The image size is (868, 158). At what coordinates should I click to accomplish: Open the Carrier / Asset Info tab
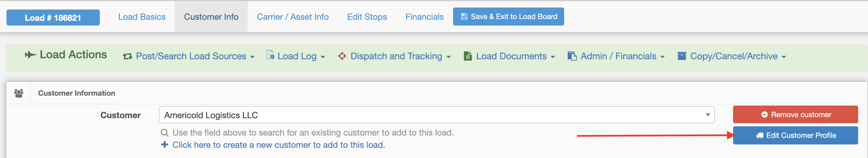[x=293, y=17]
